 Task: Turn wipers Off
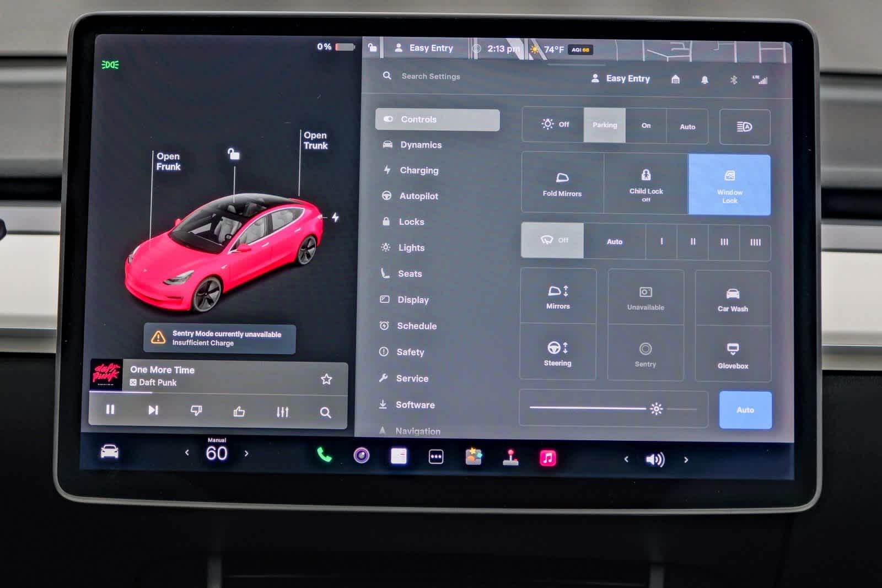[552, 240]
